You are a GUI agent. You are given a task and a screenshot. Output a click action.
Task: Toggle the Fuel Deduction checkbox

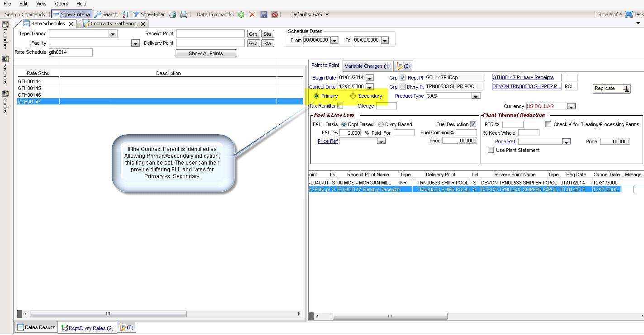pyautogui.click(x=473, y=124)
